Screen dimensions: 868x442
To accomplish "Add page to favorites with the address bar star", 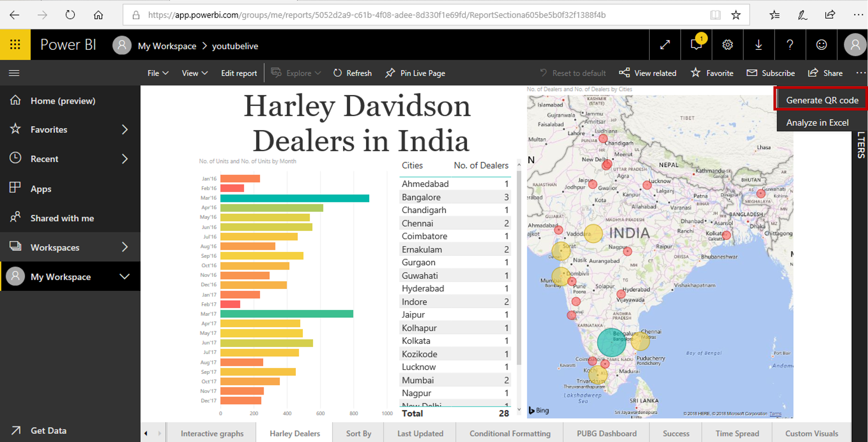I will point(736,15).
